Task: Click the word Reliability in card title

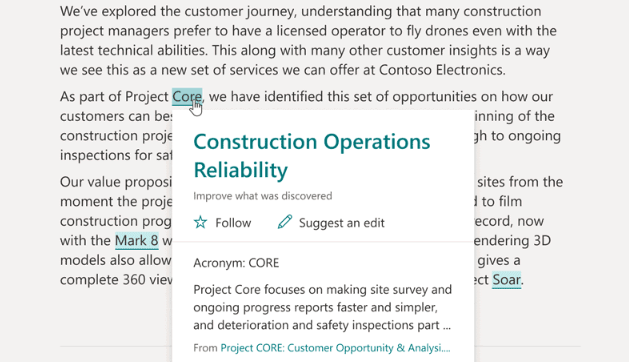Action: pyautogui.click(x=241, y=170)
